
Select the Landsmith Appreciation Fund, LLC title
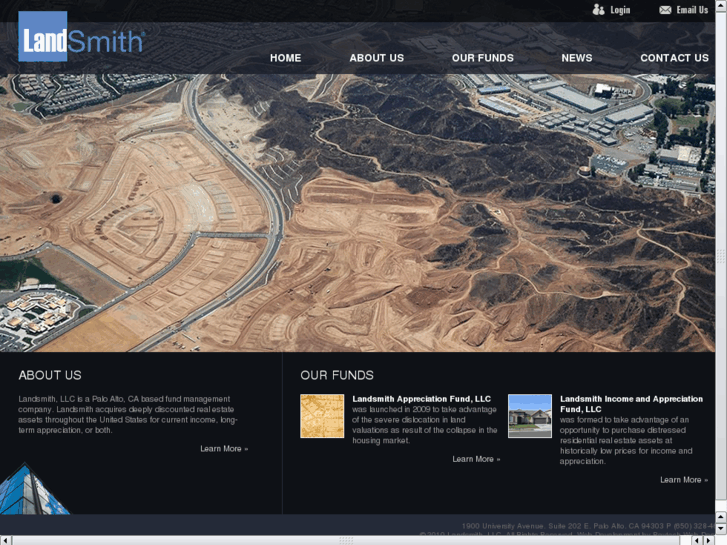tap(421, 399)
